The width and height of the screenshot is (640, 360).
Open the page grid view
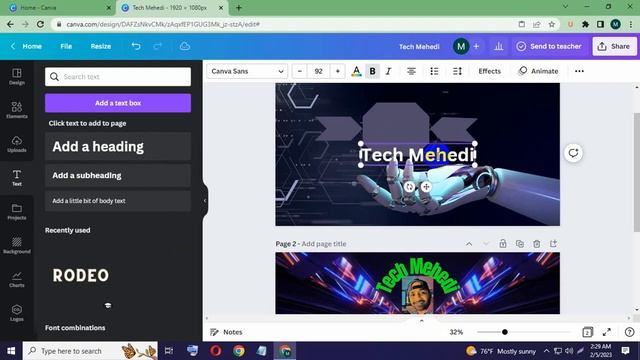click(x=587, y=332)
